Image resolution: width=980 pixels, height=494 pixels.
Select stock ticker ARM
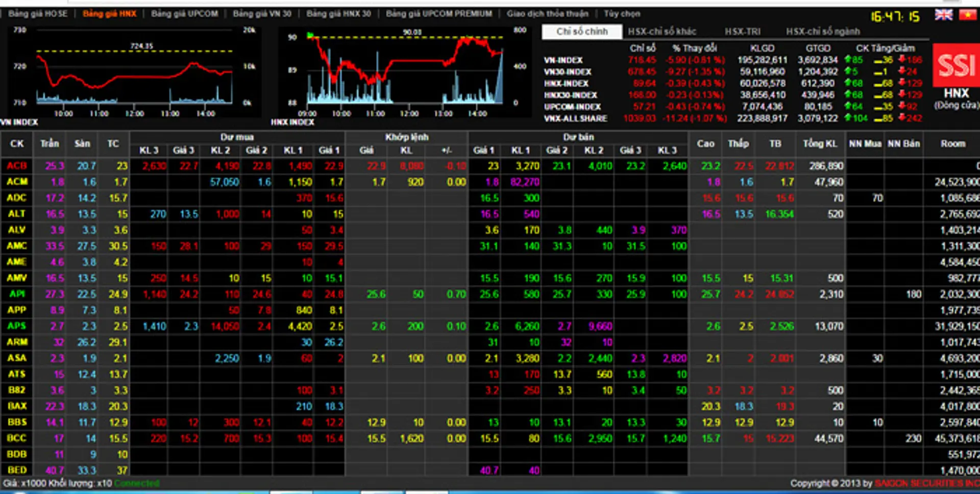pyautogui.click(x=17, y=342)
